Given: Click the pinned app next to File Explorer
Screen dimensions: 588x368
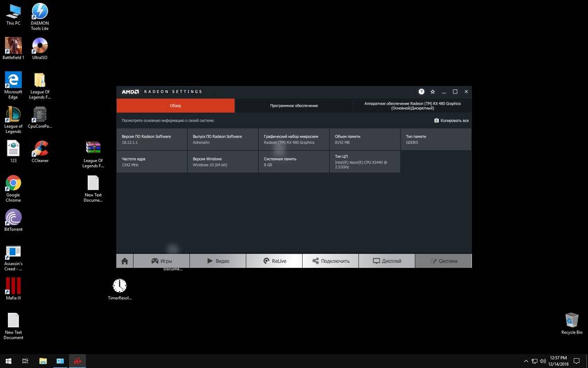Looking at the screenshot, I should pos(60,361).
